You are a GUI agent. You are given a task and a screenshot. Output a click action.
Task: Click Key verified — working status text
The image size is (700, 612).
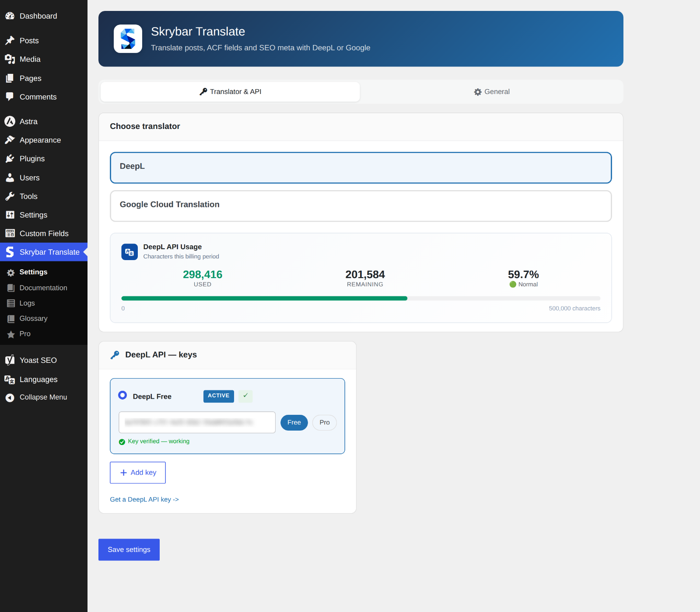[x=158, y=441]
